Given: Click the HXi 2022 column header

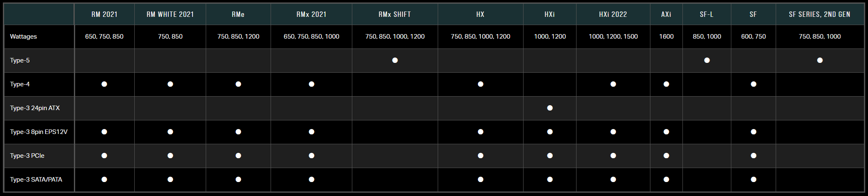Looking at the screenshot, I should 613,14.
